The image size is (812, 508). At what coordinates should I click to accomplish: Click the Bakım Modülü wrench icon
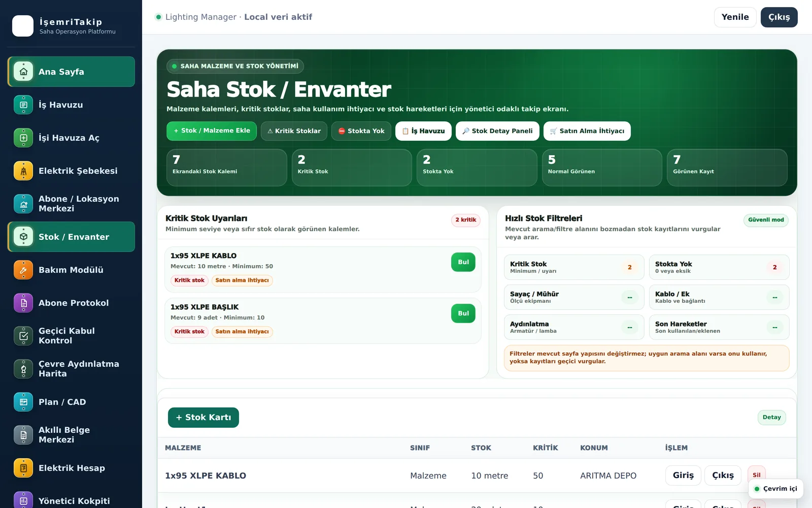click(23, 270)
